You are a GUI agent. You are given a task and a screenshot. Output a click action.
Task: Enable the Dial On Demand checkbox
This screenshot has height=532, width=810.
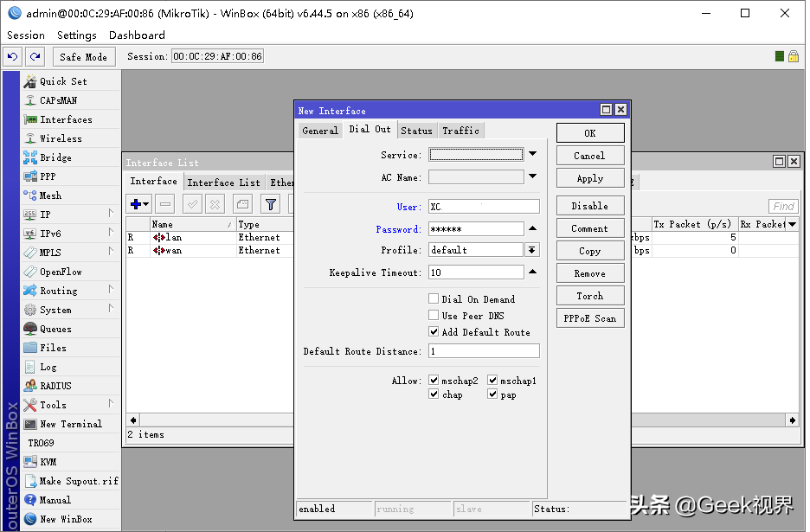434,298
